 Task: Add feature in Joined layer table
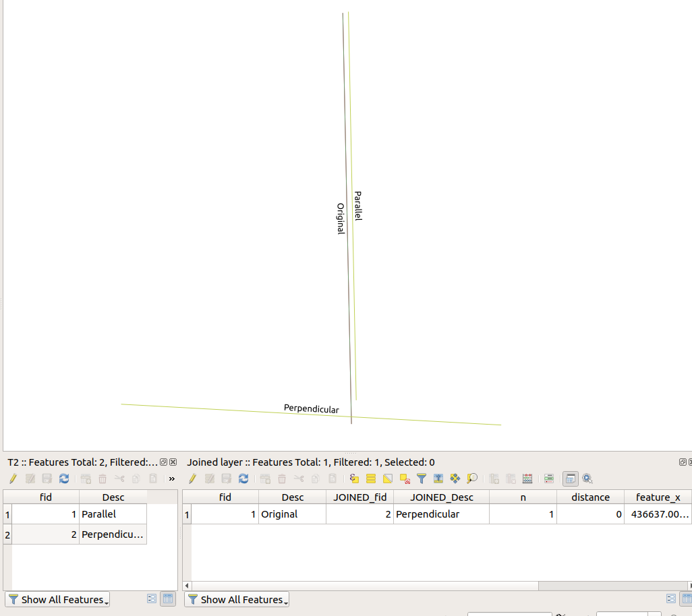pos(265,479)
